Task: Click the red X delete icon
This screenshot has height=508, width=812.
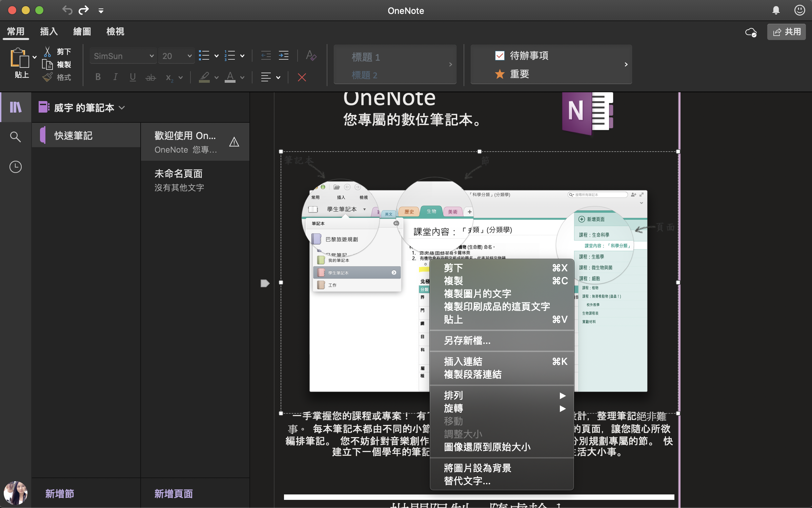Action: point(302,77)
